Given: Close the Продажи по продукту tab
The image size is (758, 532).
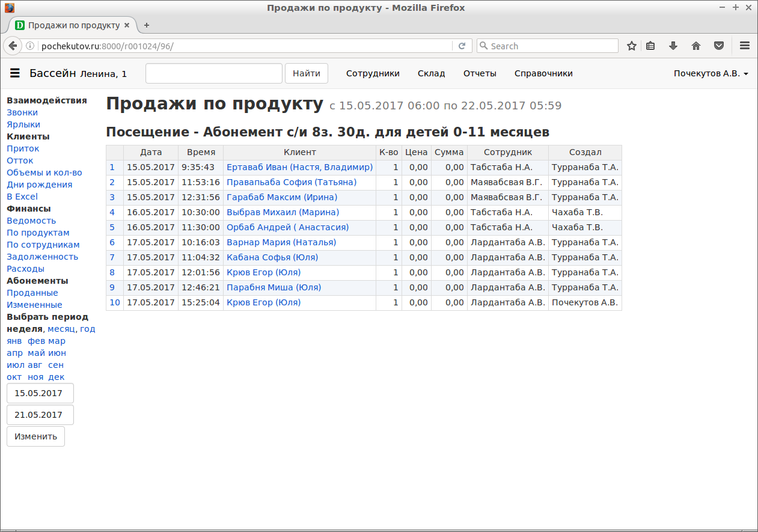Looking at the screenshot, I should pos(126,25).
